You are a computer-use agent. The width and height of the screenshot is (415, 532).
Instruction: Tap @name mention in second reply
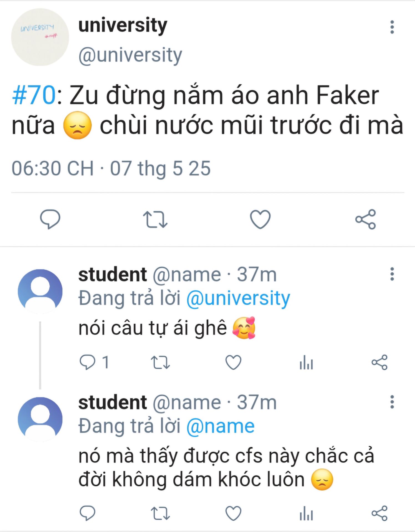[x=221, y=426]
